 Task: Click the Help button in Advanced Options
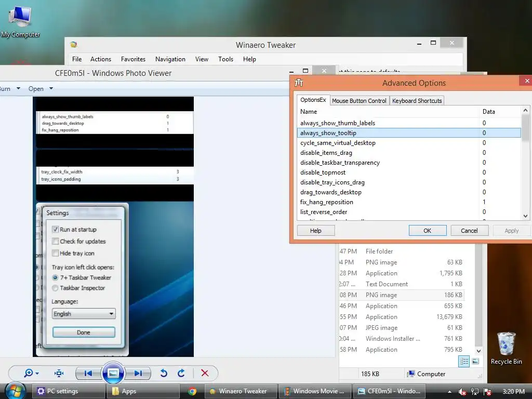315,230
